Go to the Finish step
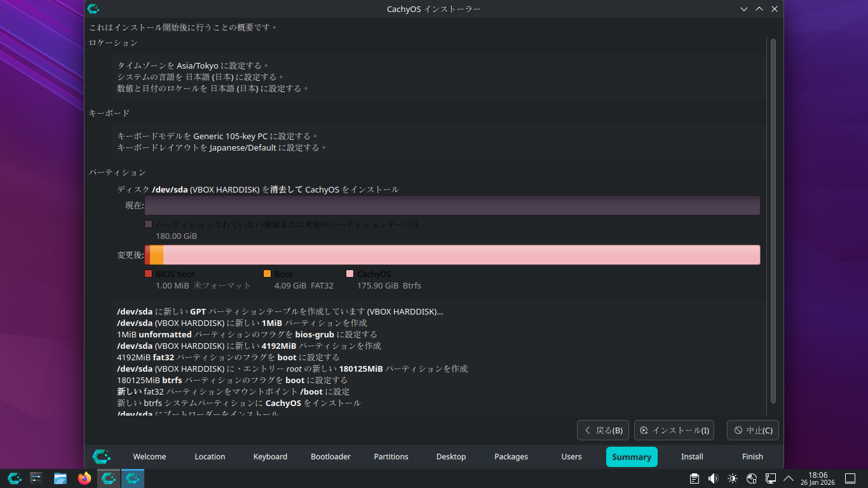 [752, 457]
